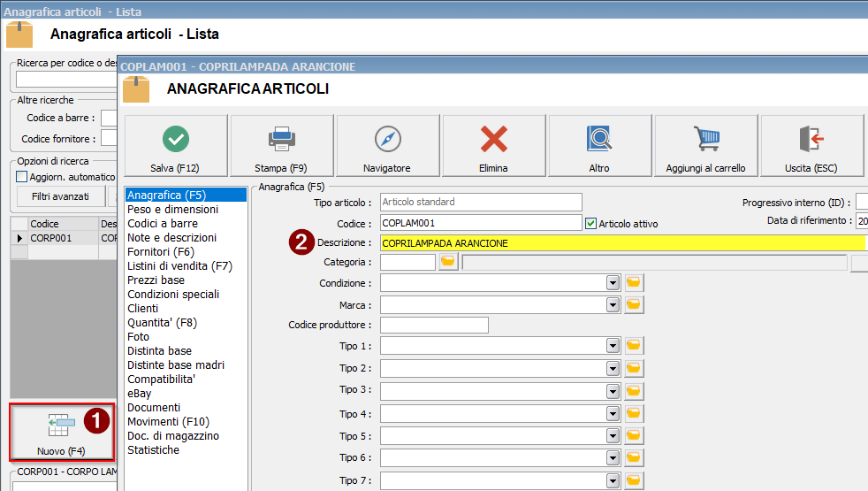The width and height of the screenshot is (868, 491).
Task: Open the Navigatore compass tool
Action: coord(388,147)
